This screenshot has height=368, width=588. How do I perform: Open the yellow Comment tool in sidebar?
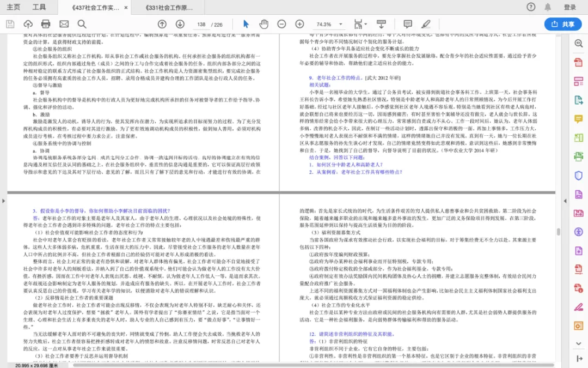point(579,119)
